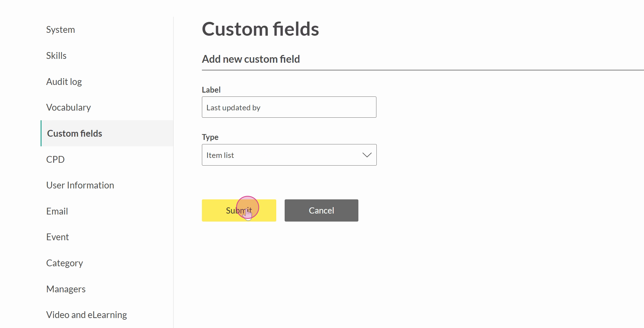Viewport: 644px width, 328px height.
Task: Click into the Label text field
Action: [289, 107]
